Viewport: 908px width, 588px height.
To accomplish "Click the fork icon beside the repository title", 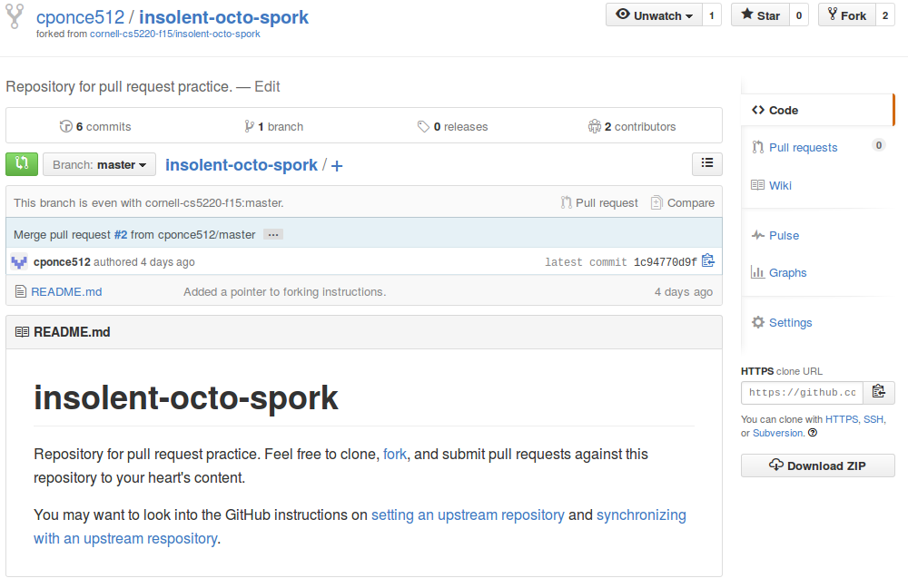I will tap(15, 16).
